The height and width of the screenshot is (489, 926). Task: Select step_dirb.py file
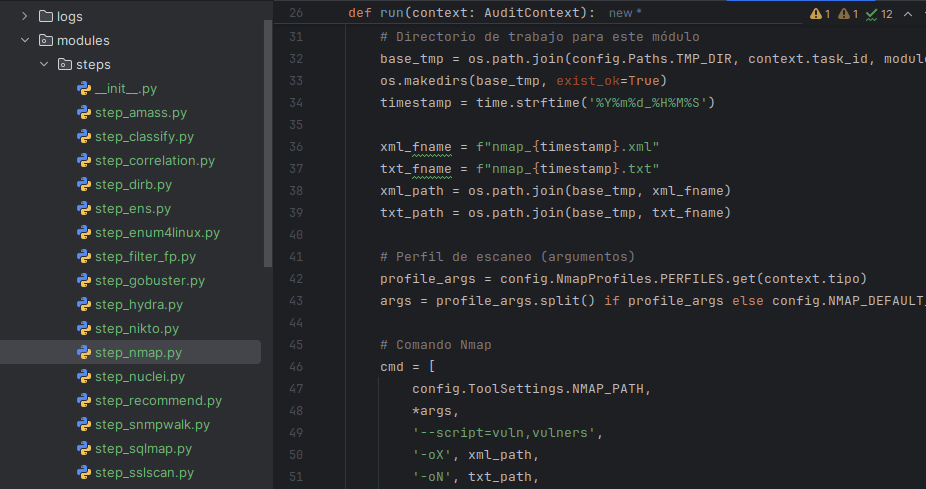pos(133,184)
